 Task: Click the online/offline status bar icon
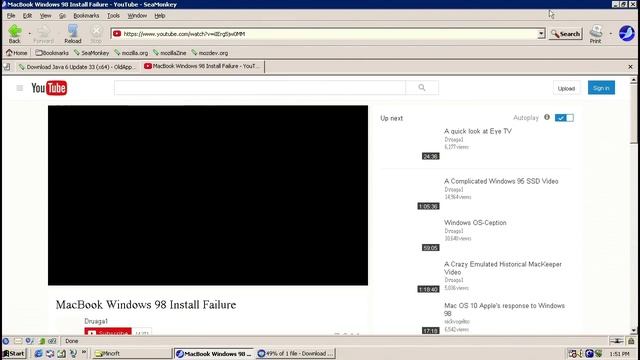[x=617, y=341]
